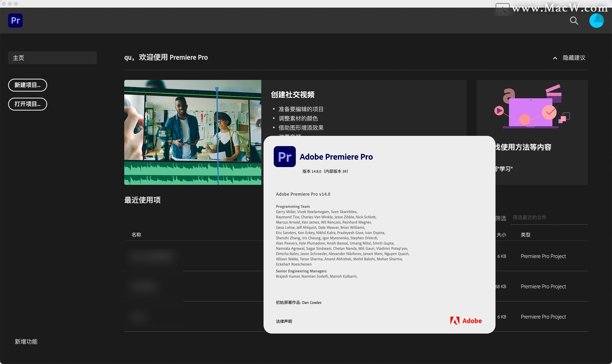Click the Pr icon in the About dialog
This screenshot has height=364, width=612.
(x=285, y=157)
